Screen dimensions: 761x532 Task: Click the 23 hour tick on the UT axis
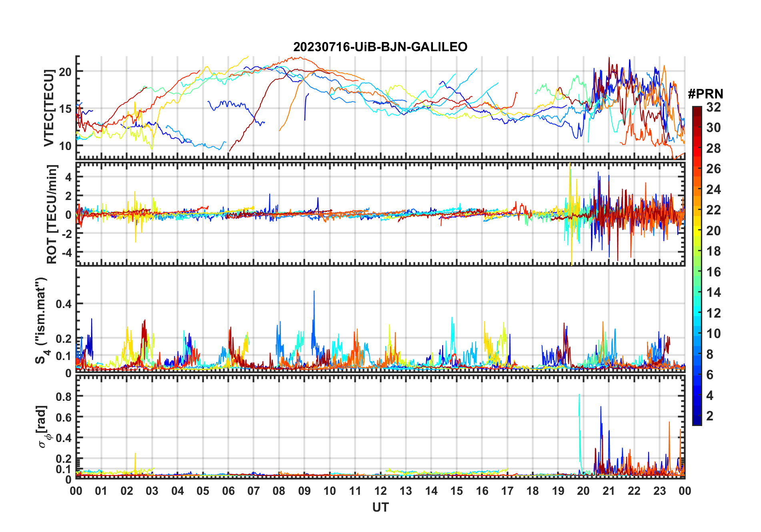pos(659,491)
